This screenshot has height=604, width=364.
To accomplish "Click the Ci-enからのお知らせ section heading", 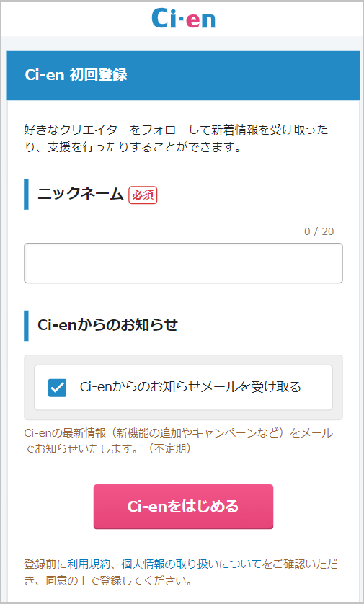I will click(107, 325).
